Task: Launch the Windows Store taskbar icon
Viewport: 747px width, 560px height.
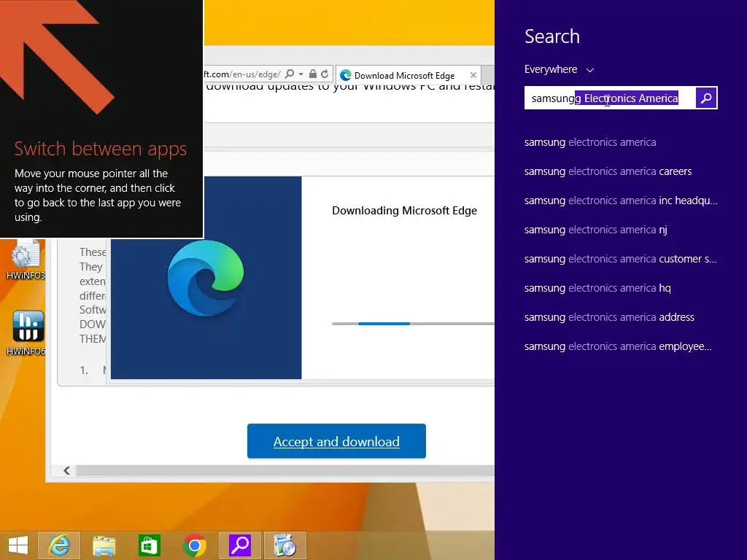Action: (x=149, y=545)
